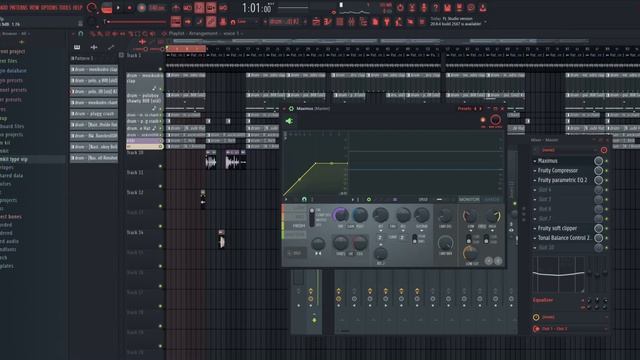Screen dimensions: 640x360
Task: Click the power-shaped icon in top toolbar
Action: [x=400, y=7]
